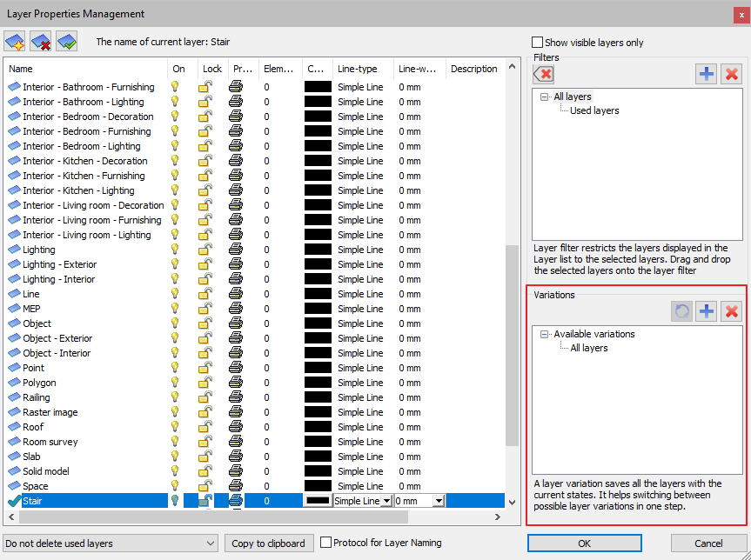Toggle printer icon for Roof layer
The width and height of the screenshot is (751, 560).
236,427
